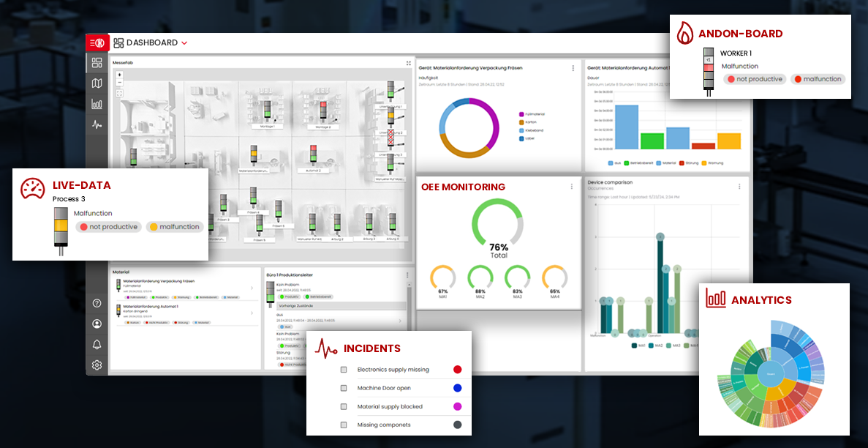Viewport: 868px width, 448px height.
Task: Click the red Electronics supply missing color dot
Action: coord(458,370)
